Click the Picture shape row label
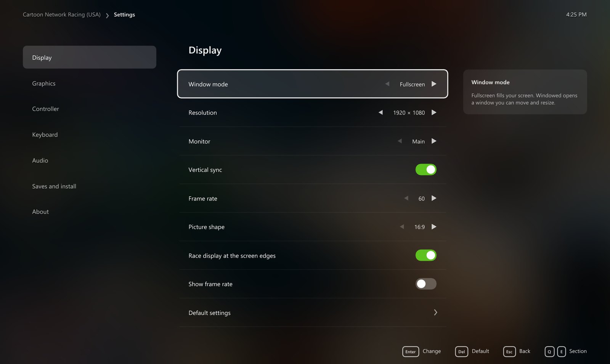 [x=206, y=227]
